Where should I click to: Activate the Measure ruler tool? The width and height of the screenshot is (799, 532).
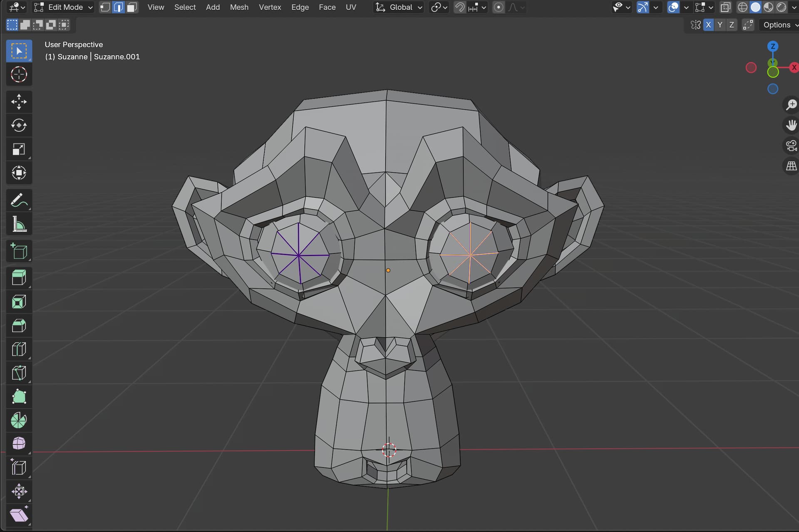point(19,224)
